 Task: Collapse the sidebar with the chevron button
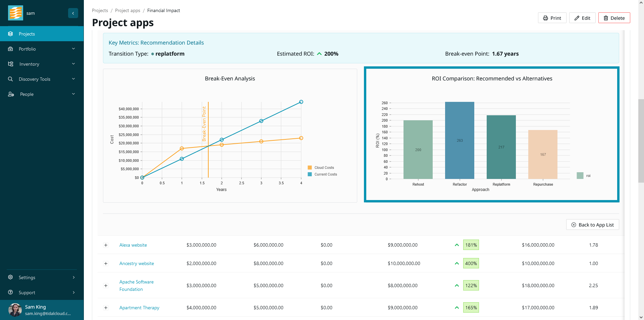(73, 13)
